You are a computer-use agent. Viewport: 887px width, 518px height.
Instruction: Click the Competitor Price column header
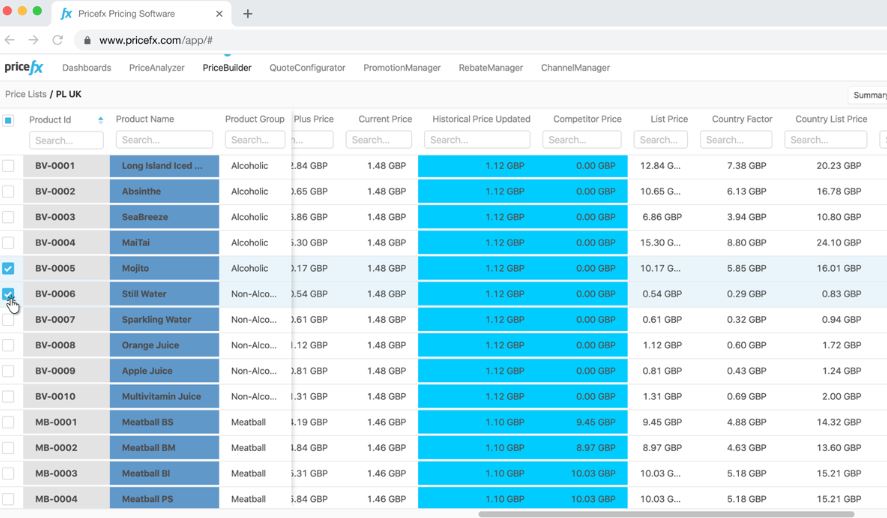click(x=587, y=119)
